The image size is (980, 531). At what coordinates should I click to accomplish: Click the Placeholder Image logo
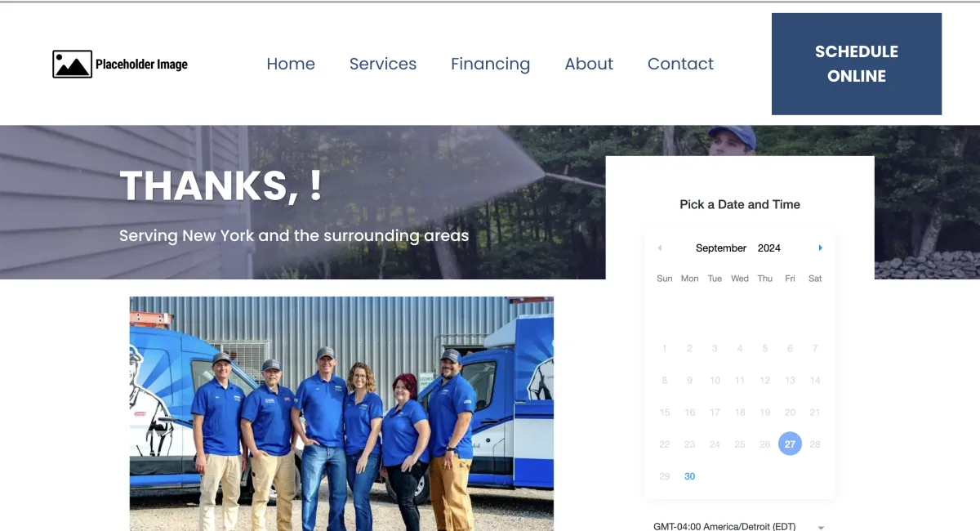tap(120, 64)
